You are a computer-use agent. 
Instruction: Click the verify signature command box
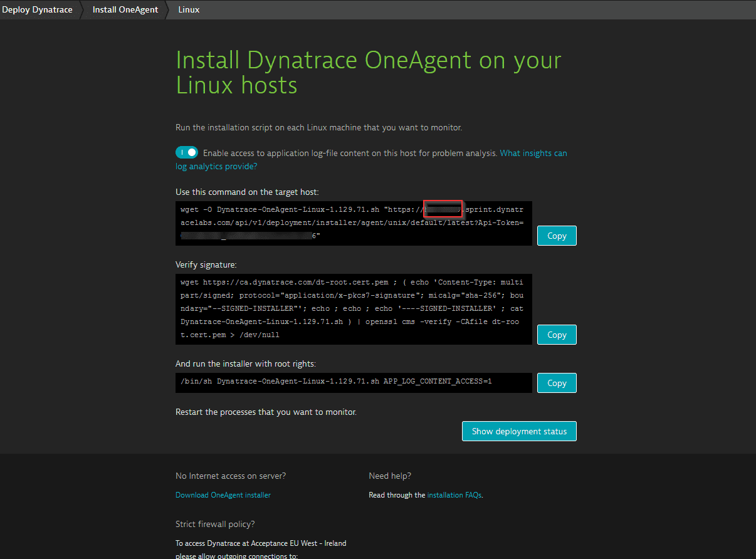click(x=354, y=309)
